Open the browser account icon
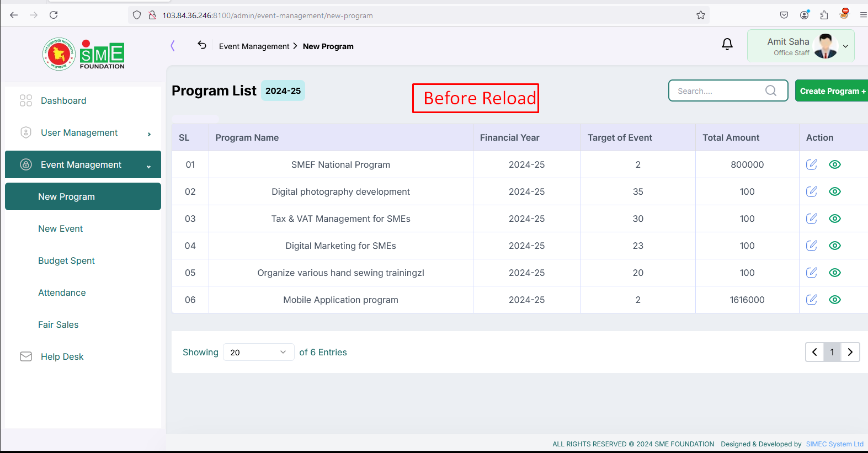The height and width of the screenshot is (453, 868). click(x=804, y=15)
